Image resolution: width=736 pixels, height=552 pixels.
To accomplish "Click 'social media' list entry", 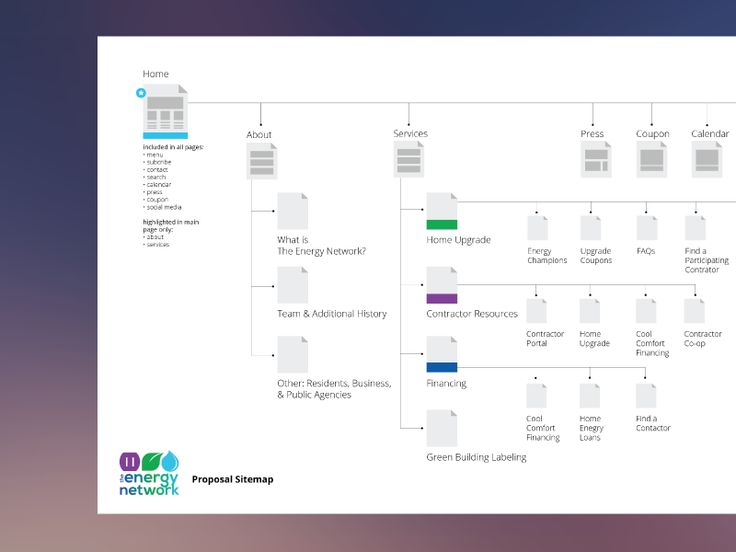I will (x=162, y=207).
